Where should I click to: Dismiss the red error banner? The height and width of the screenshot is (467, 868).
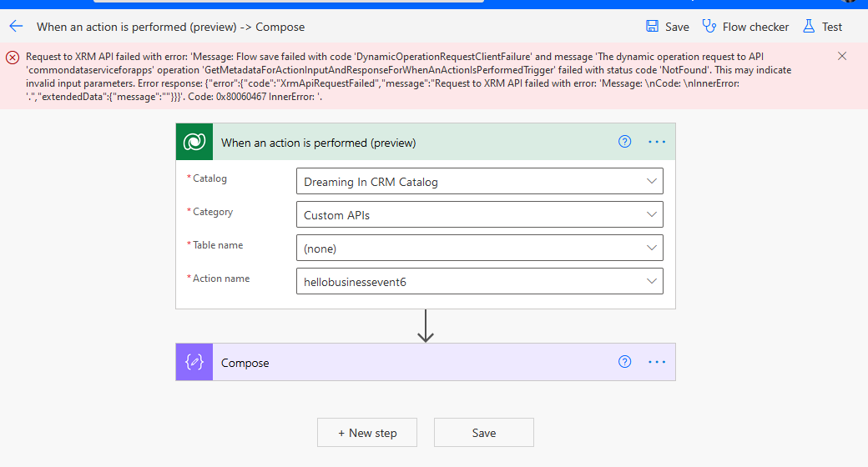pos(842,56)
